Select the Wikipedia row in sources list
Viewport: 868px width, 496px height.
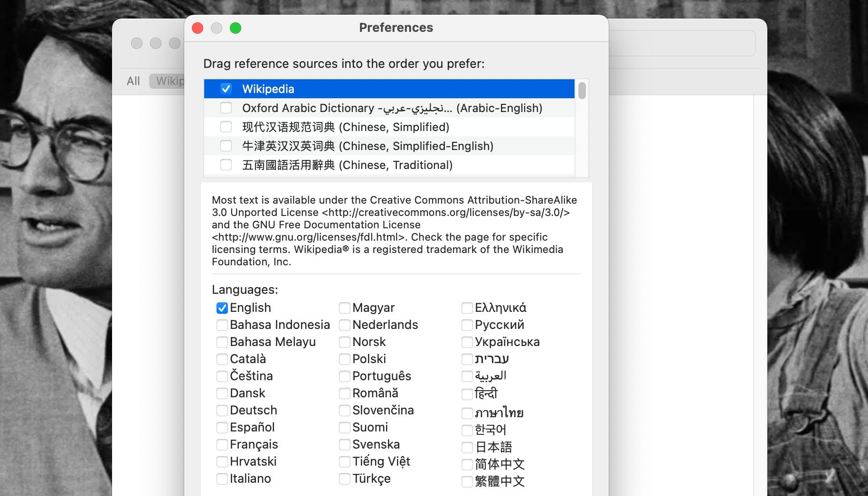tap(389, 89)
